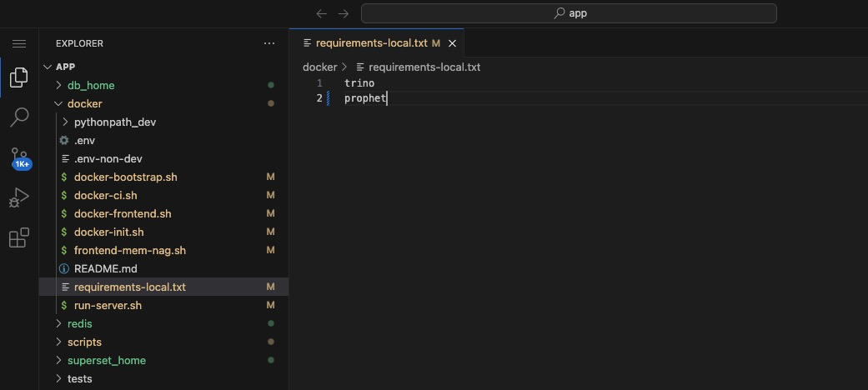Open the Extensions view icon
This screenshot has height=390, width=868.
coord(19,237)
